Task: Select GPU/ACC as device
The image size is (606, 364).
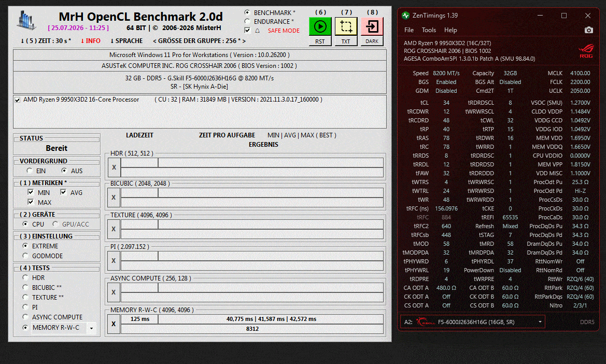Action: tap(55, 223)
